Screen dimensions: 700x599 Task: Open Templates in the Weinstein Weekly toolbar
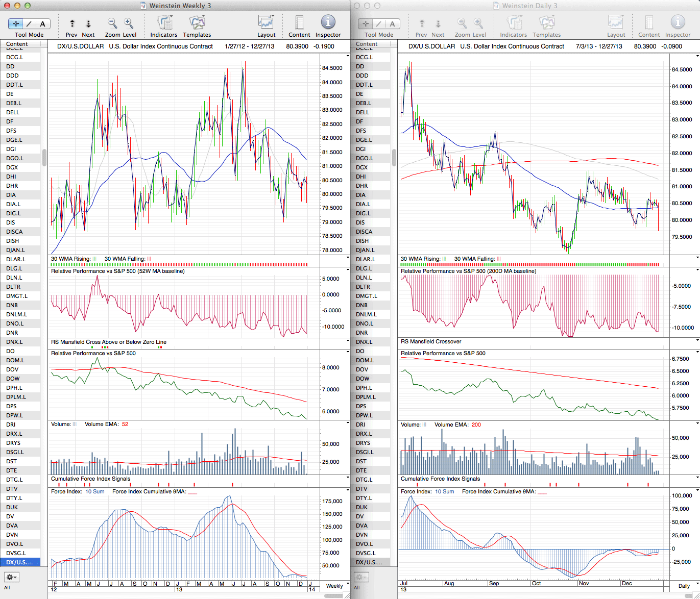pyautogui.click(x=197, y=23)
